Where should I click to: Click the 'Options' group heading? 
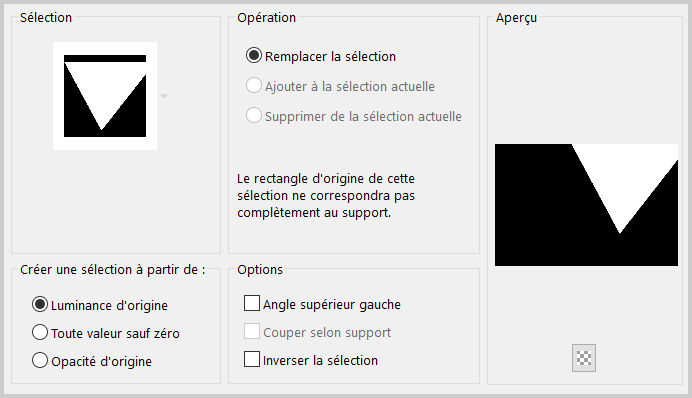[x=260, y=270]
